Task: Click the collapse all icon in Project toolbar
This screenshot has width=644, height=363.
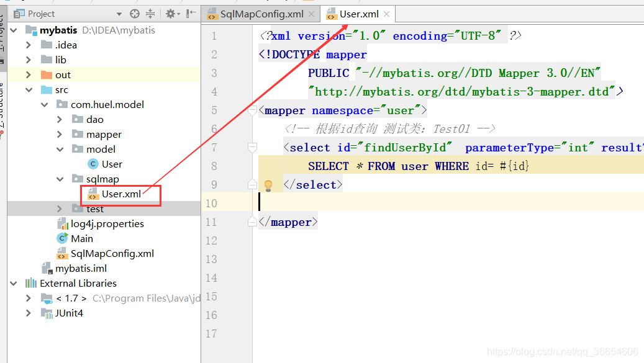Action: pos(150,14)
